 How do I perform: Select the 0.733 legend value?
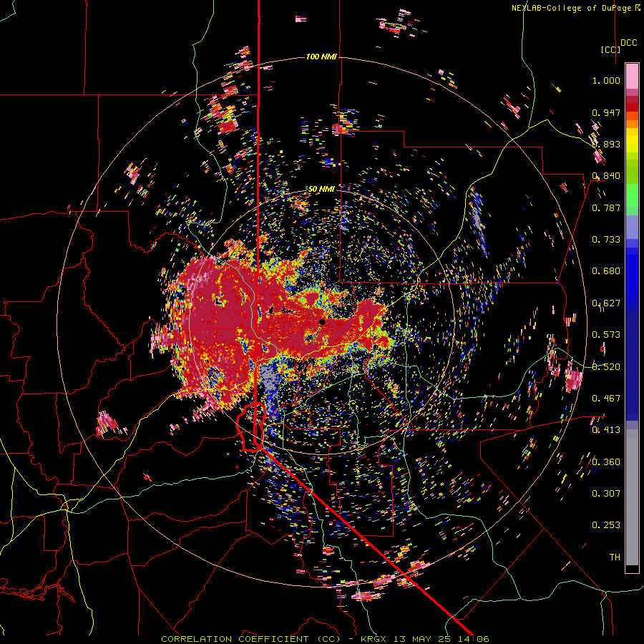tap(606, 240)
